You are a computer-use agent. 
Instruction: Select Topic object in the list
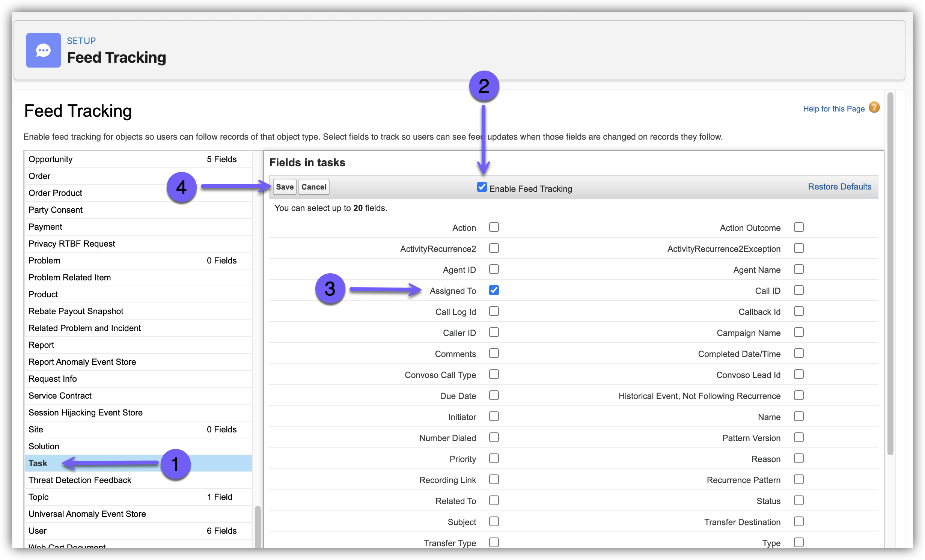tap(39, 497)
